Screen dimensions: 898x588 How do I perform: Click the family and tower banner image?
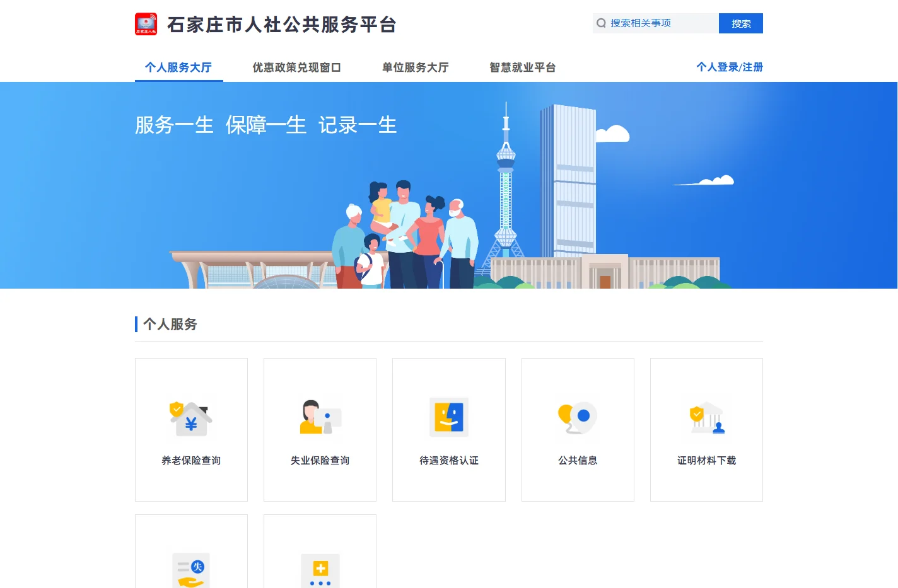point(449,185)
